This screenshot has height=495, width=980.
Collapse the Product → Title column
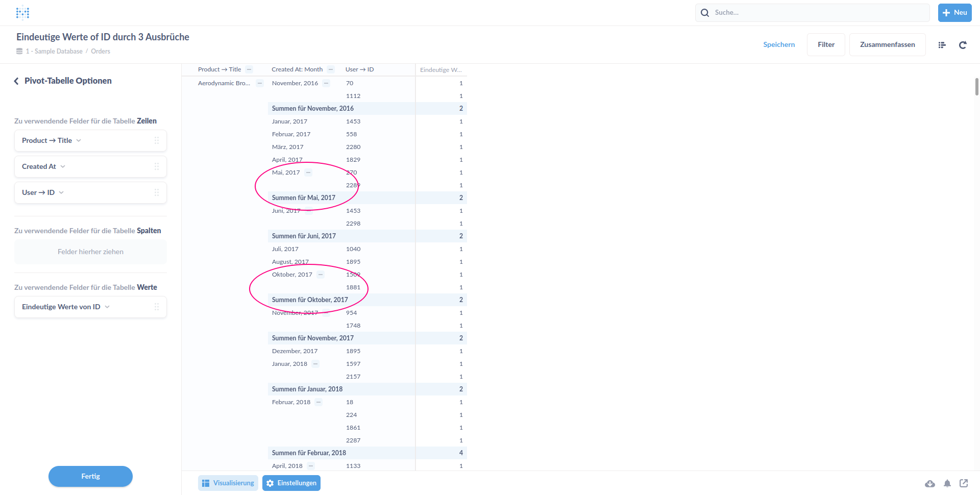coord(249,69)
